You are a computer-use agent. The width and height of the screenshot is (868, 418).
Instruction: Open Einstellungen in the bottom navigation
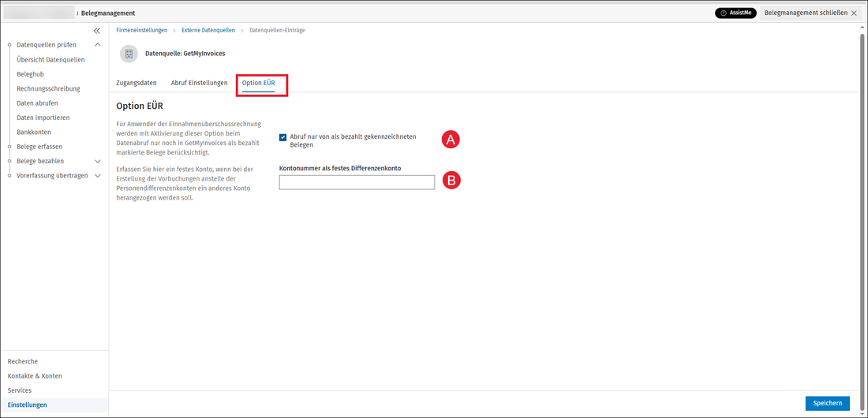coord(27,405)
